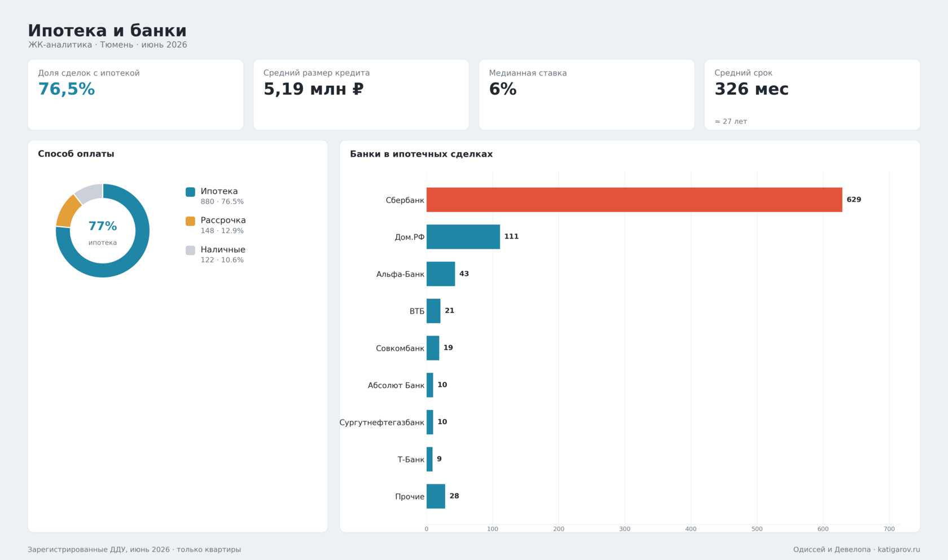948x560 pixels.
Task: Click the Ипотека teal legend swatch
Action: pos(190,192)
